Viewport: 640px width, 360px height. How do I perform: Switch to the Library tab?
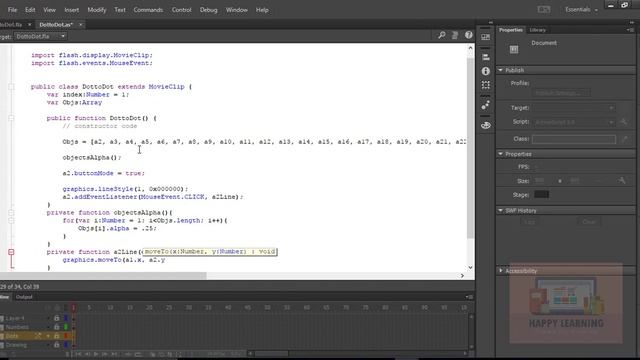point(538,30)
